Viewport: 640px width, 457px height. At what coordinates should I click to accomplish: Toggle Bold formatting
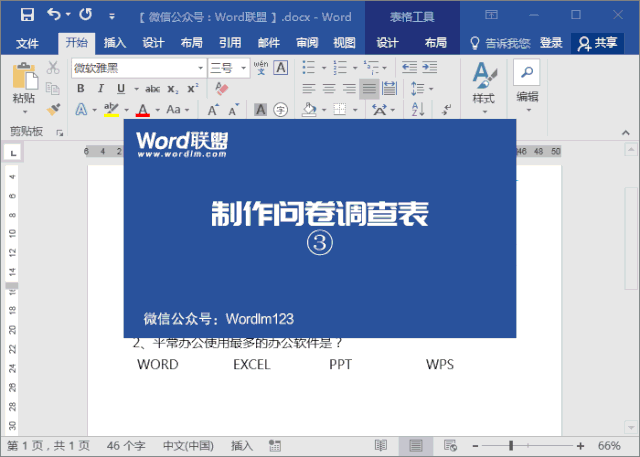pos(81,89)
